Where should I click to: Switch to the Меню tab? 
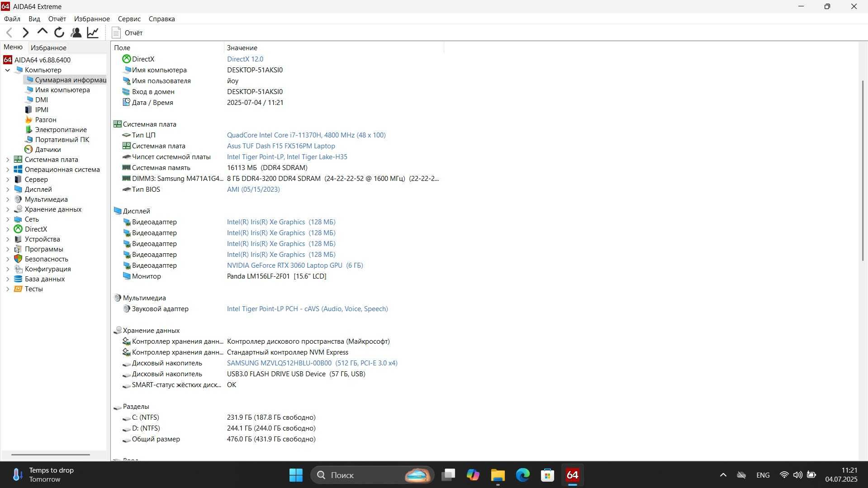pyautogui.click(x=13, y=47)
